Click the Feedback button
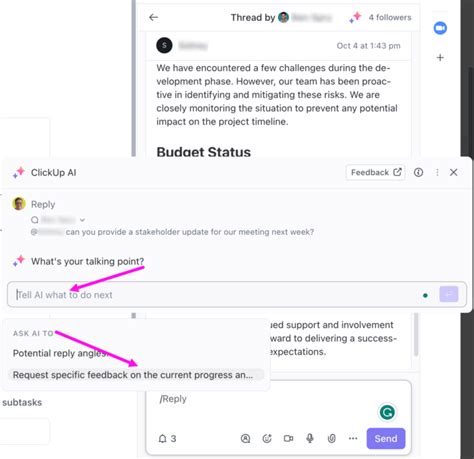The image size is (474, 459). click(x=376, y=172)
